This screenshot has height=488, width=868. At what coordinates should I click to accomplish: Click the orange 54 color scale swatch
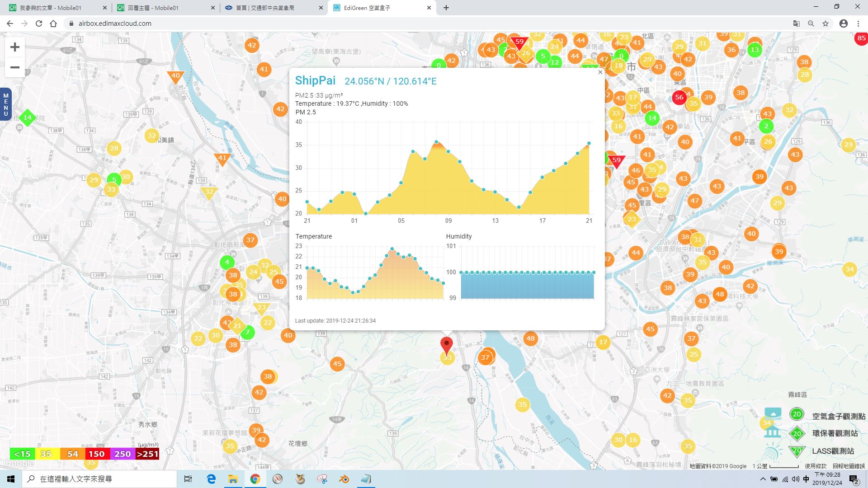tap(73, 454)
